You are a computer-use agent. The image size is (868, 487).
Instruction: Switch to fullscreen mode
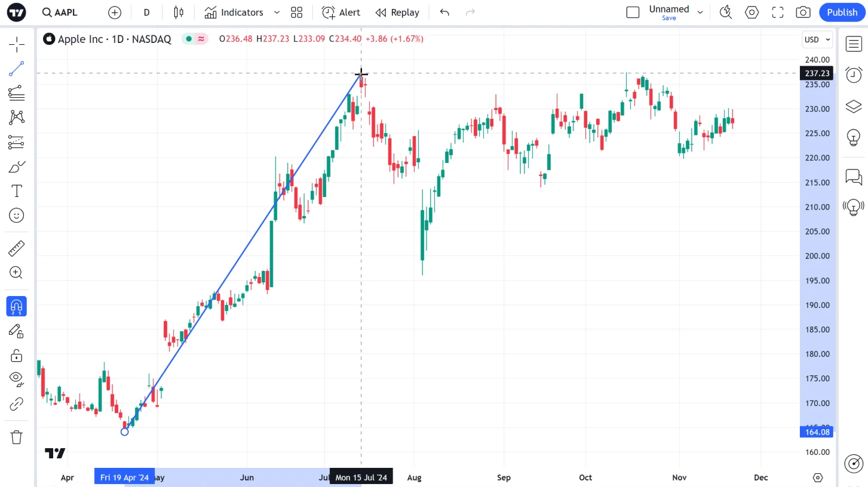click(778, 13)
